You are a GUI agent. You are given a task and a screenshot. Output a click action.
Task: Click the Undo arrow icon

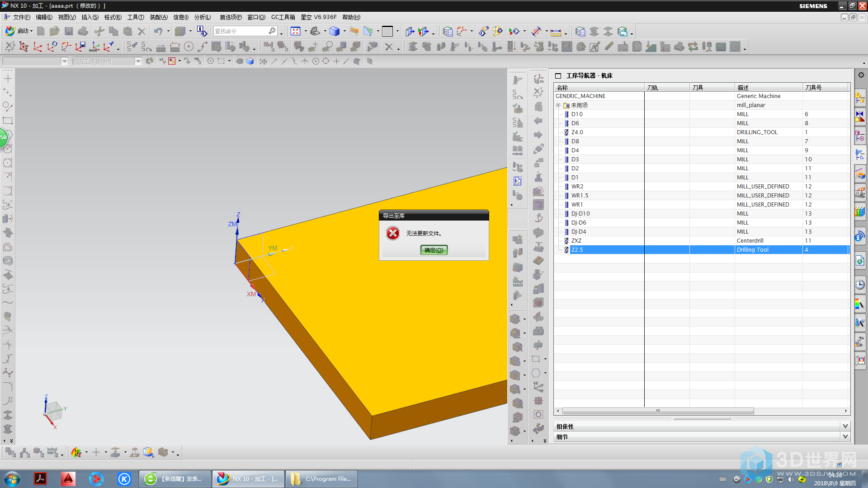(x=158, y=31)
